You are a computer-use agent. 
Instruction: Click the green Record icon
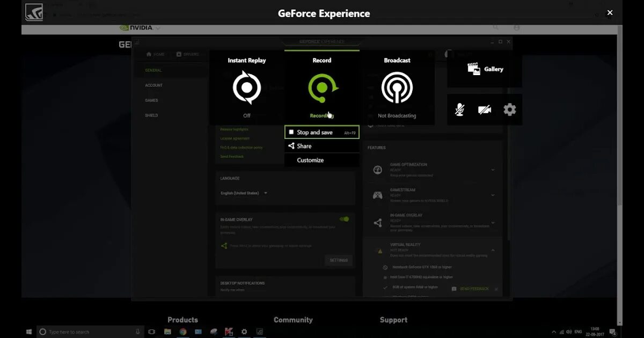[322, 87]
